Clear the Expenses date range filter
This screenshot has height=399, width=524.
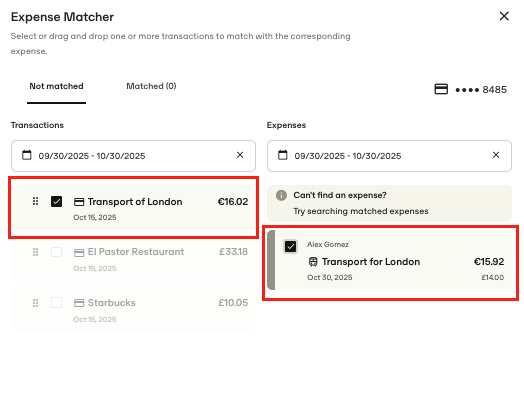(496, 155)
